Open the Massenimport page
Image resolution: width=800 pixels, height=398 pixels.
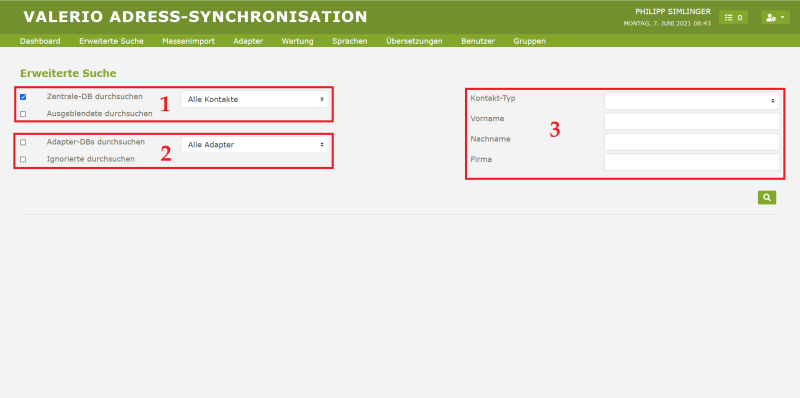tap(188, 41)
